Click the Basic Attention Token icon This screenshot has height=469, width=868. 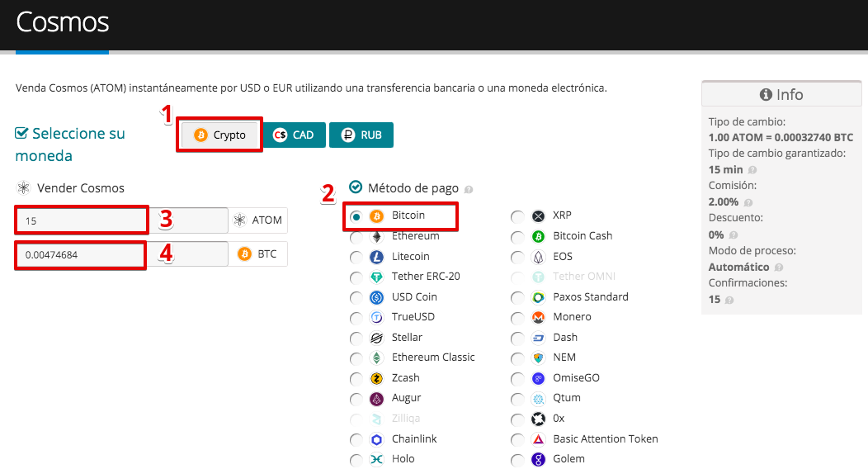[538, 439]
